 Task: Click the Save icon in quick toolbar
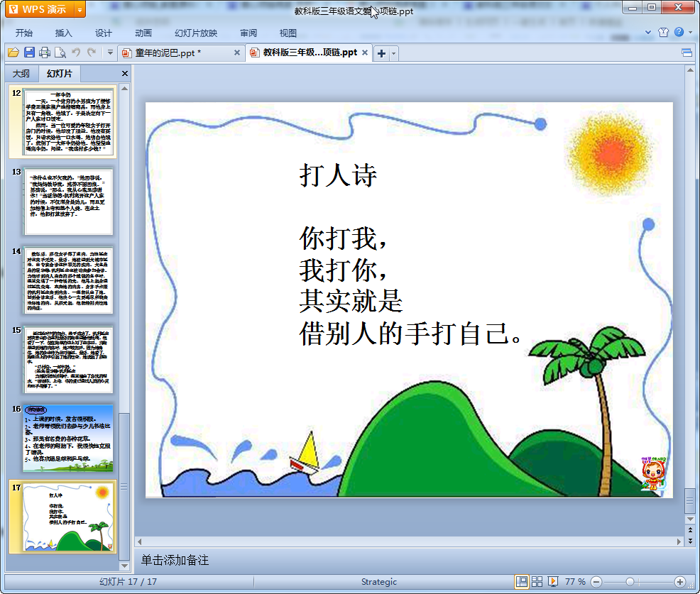coord(29,53)
